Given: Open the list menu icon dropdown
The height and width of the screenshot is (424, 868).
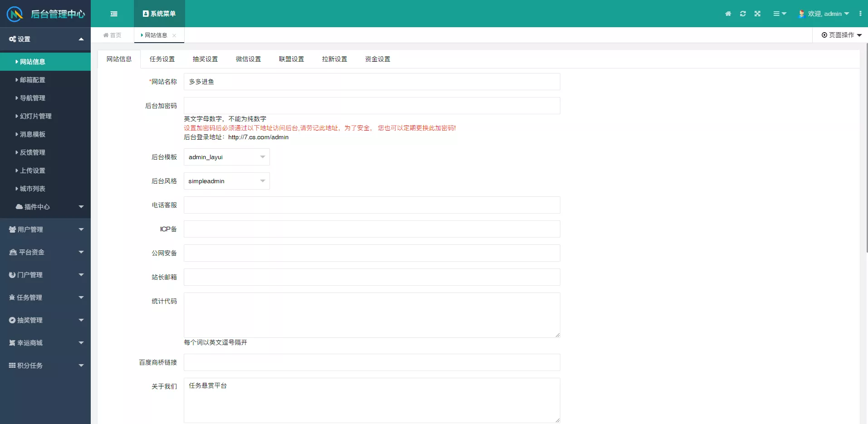Looking at the screenshot, I should pos(779,14).
